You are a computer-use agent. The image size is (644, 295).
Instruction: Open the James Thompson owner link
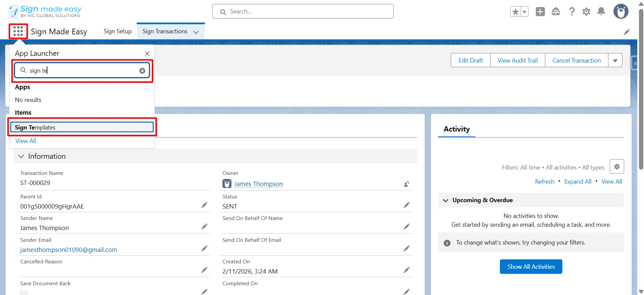[258, 184]
